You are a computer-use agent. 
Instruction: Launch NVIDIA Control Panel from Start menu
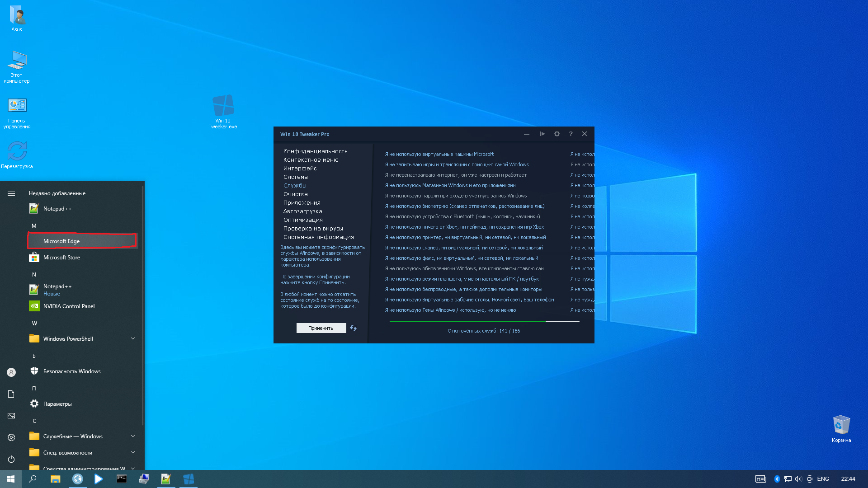83,306
